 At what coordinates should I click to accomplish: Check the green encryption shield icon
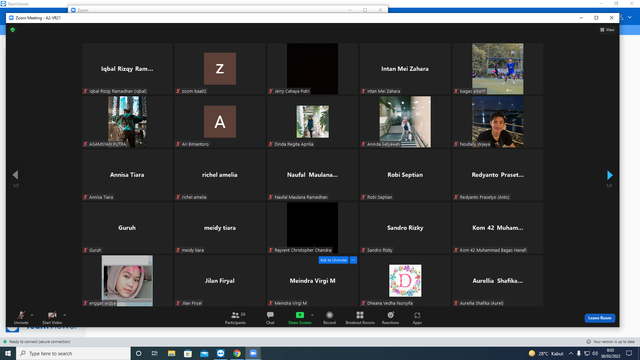point(13,30)
